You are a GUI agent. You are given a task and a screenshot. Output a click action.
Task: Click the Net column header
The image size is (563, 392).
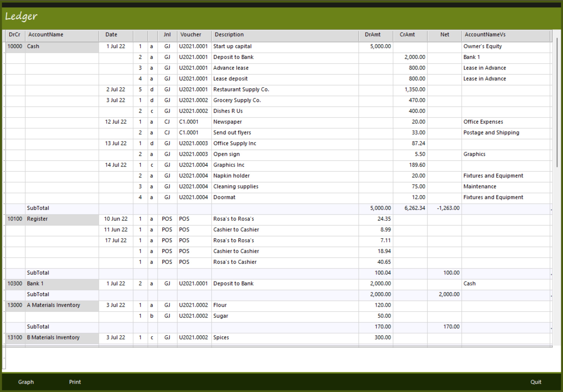445,34
